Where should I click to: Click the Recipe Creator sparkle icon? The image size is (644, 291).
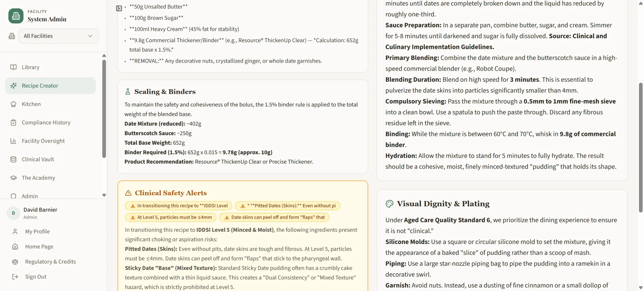pos(13,86)
